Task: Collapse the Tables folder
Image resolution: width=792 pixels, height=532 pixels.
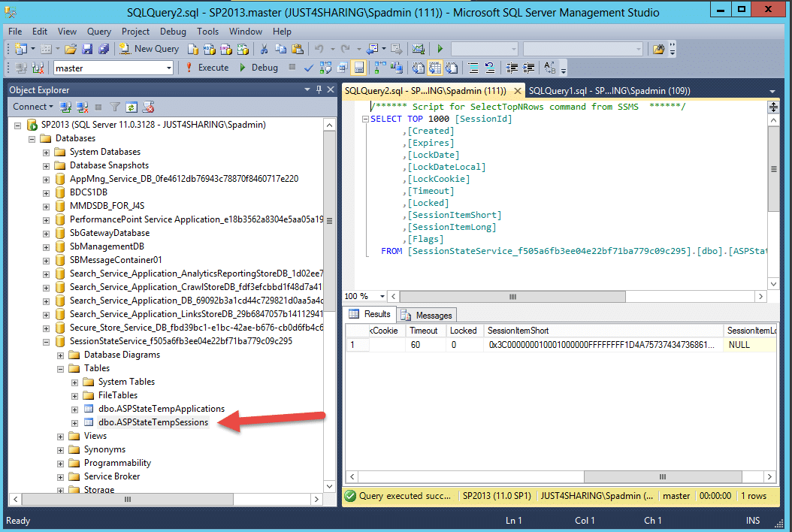Action: pos(60,369)
